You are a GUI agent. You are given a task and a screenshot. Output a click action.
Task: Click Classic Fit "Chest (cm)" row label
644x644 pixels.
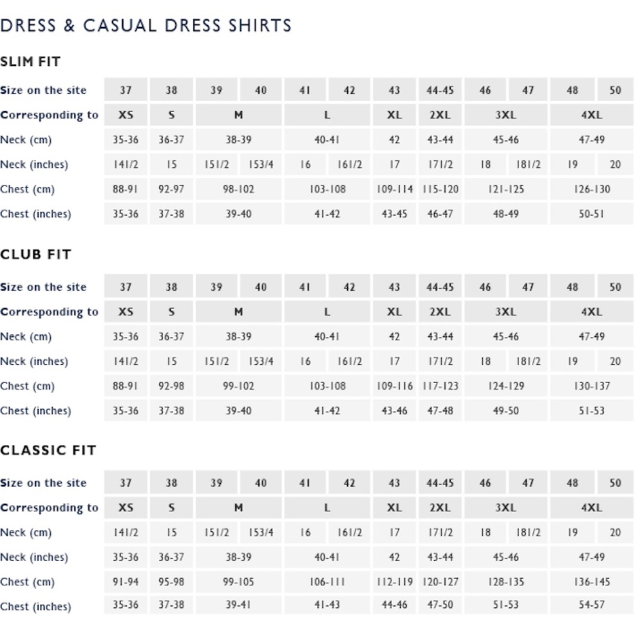pyautogui.click(x=27, y=582)
